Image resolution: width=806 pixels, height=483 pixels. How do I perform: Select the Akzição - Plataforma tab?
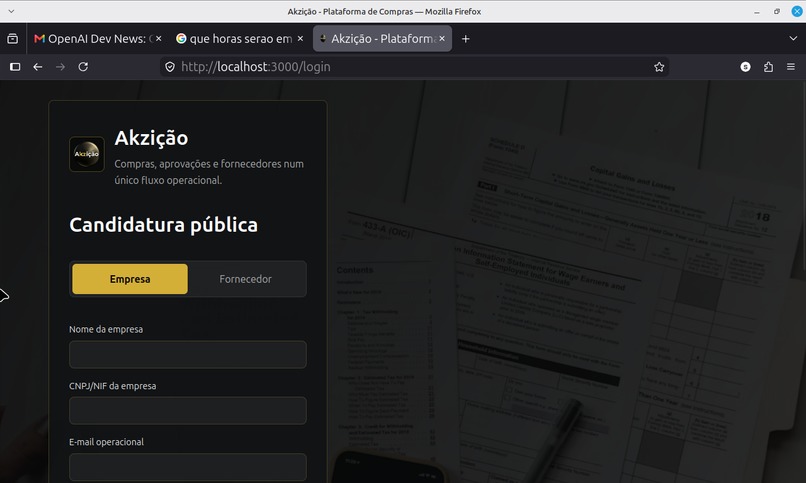pyautogui.click(x=382, y=39)
